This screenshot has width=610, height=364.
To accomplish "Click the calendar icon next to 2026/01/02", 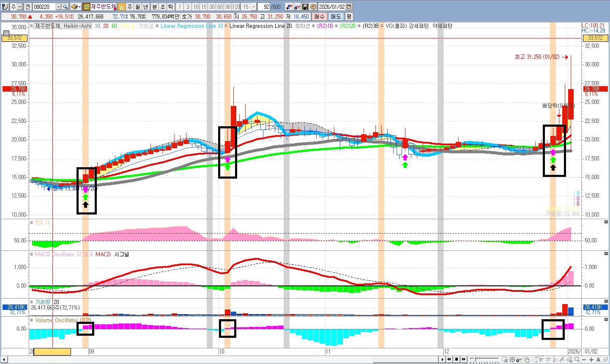I will 349,6.
